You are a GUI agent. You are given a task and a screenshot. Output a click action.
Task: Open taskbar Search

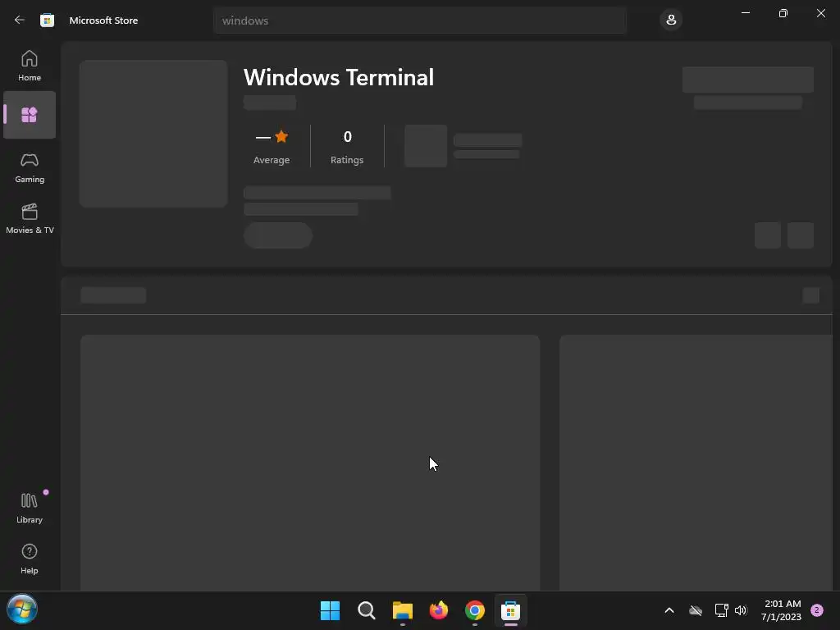[367, 610]
